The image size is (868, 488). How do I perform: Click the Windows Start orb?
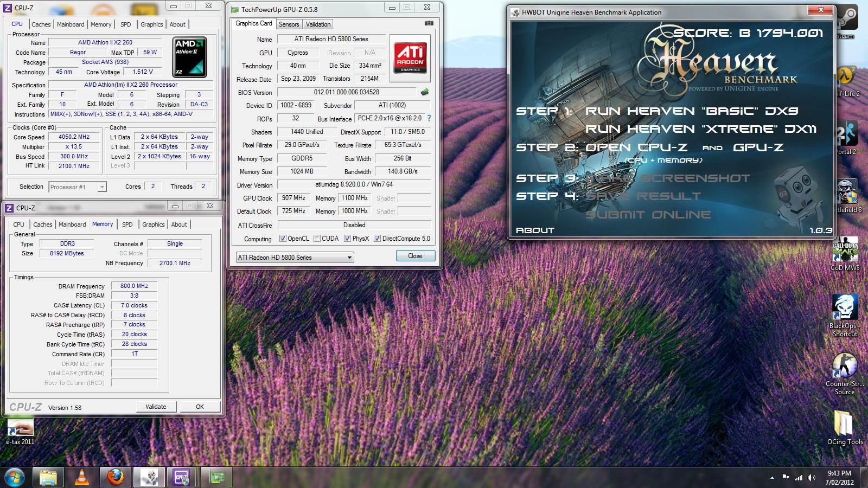point(15,477)
